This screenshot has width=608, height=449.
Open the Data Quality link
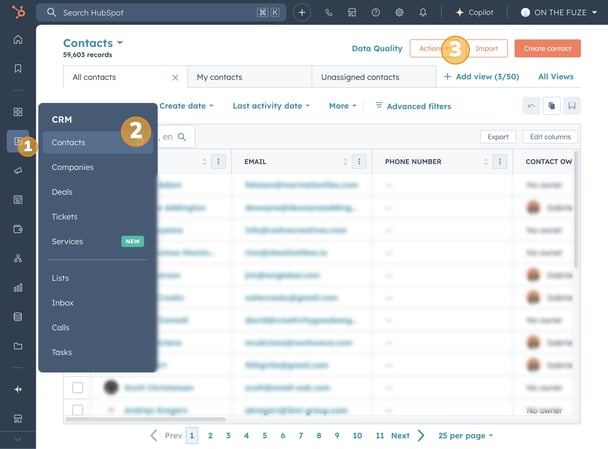tap(377, 48)
